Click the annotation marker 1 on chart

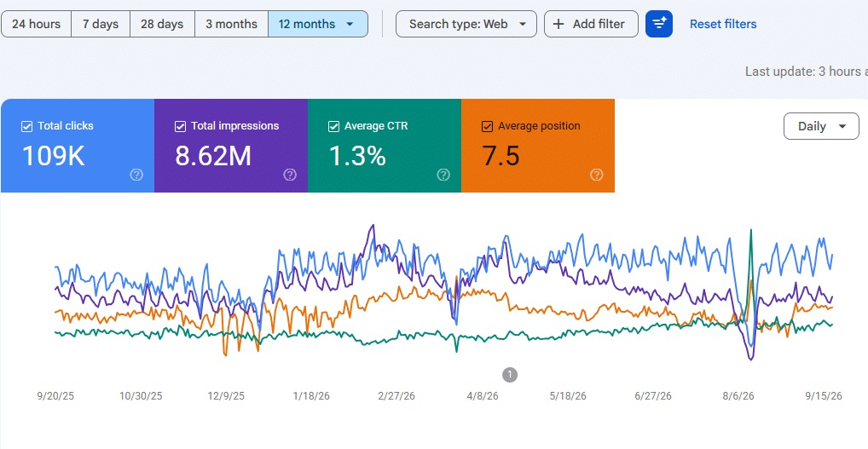[x=510, y=374]
